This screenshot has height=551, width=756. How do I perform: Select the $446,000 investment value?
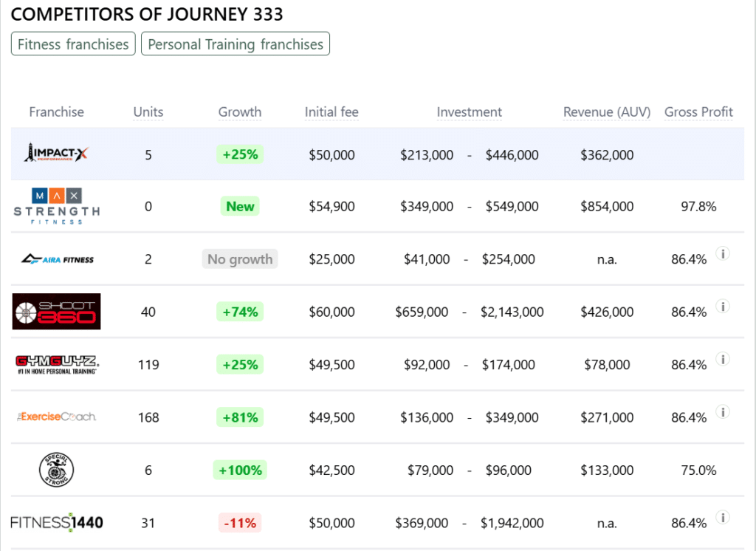(512, 155)
